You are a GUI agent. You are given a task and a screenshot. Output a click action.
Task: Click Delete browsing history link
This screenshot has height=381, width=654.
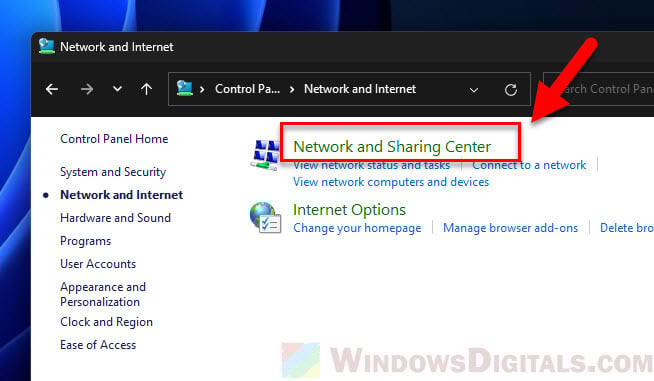(627, 228)
